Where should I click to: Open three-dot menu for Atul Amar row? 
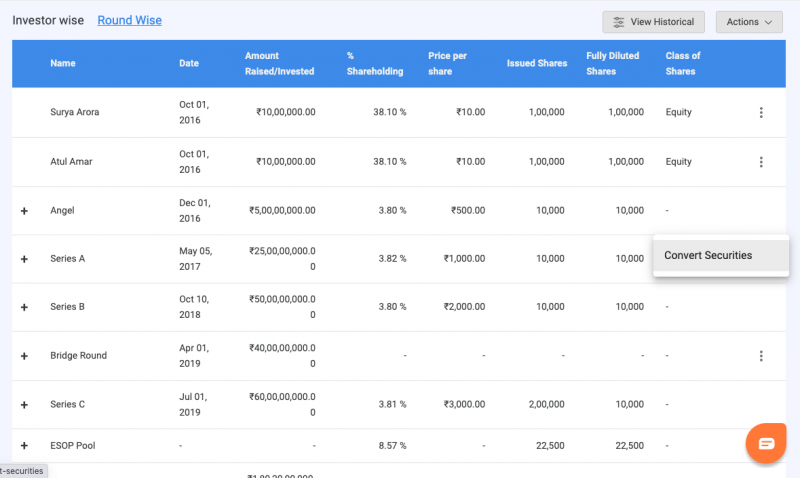pos(761,162)
